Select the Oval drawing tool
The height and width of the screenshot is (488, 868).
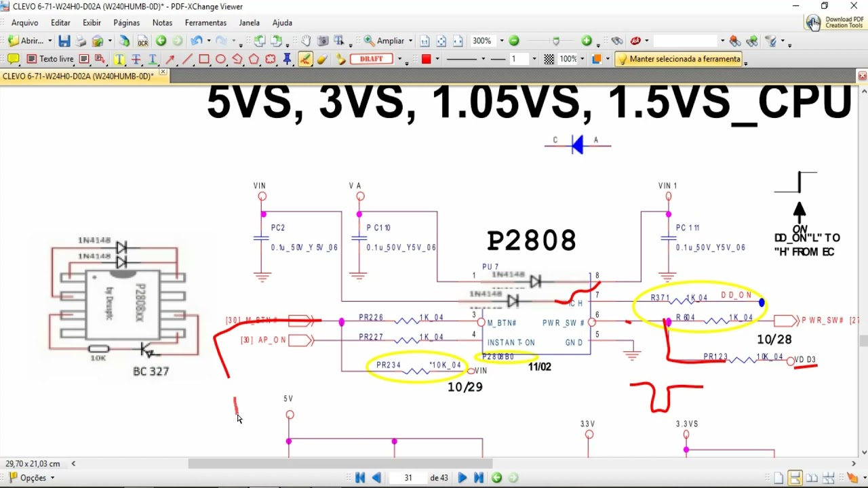click(x=220, y=59)
